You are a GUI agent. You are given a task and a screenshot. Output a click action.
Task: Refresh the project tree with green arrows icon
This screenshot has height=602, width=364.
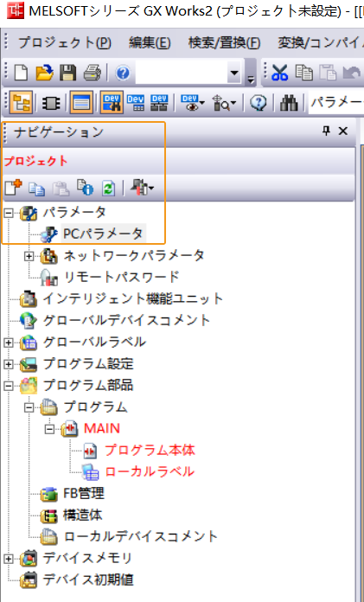(108, 189)
